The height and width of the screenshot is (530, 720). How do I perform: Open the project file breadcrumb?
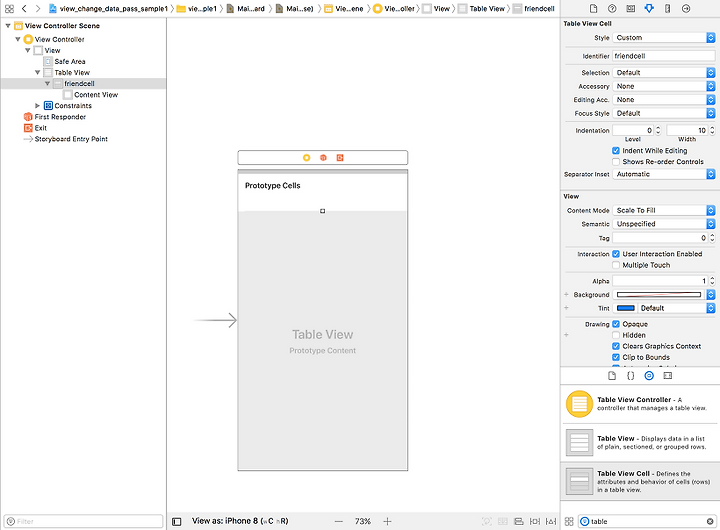click(x=108, y=9)
